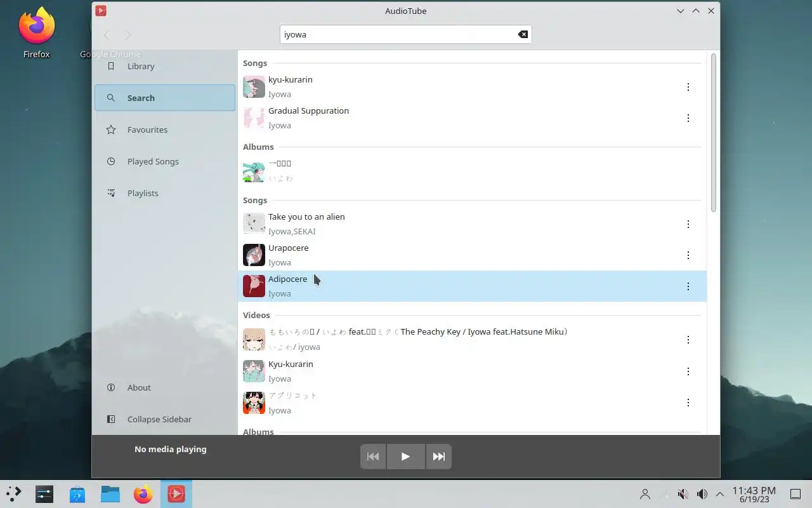This screenshot has height=508, width=812.
Task: Skip to the next track
Action: (x=438, y=457)
